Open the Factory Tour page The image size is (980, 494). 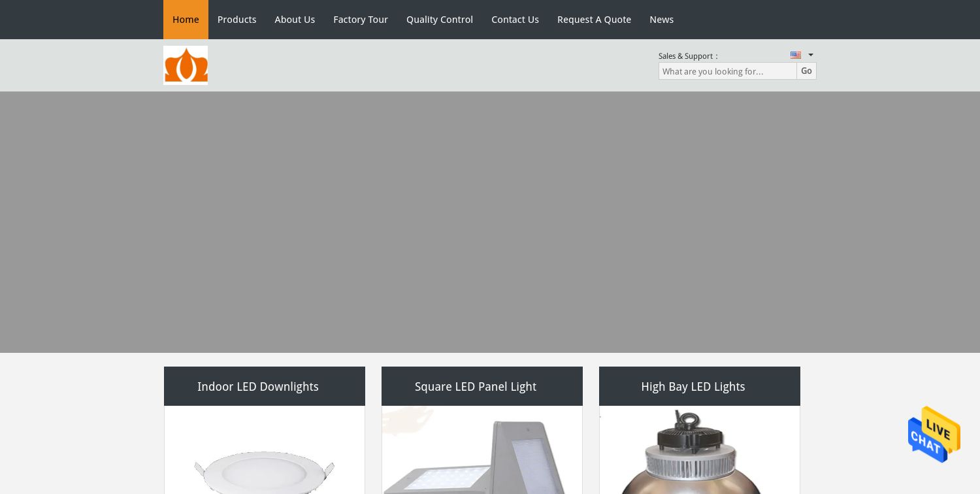point(361,19)
